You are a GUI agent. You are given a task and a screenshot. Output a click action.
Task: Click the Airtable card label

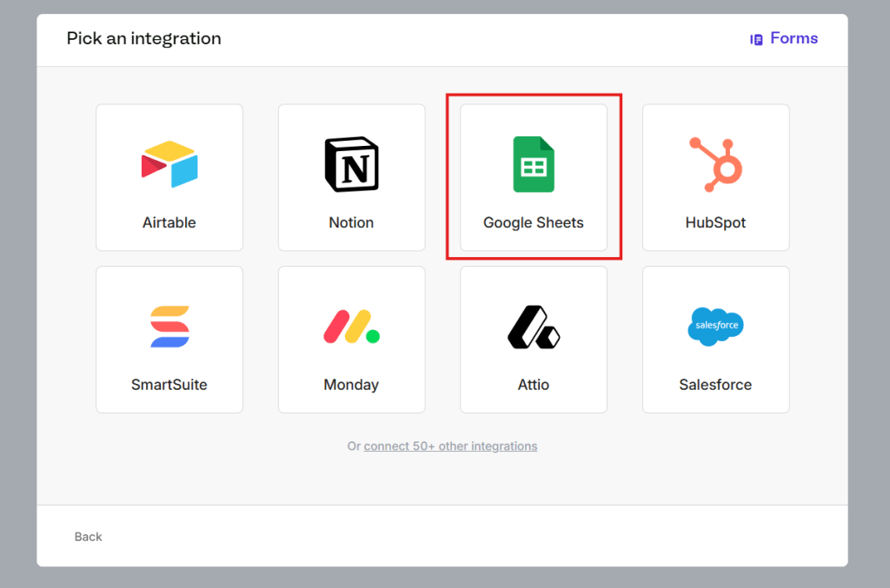coord(169,222)
